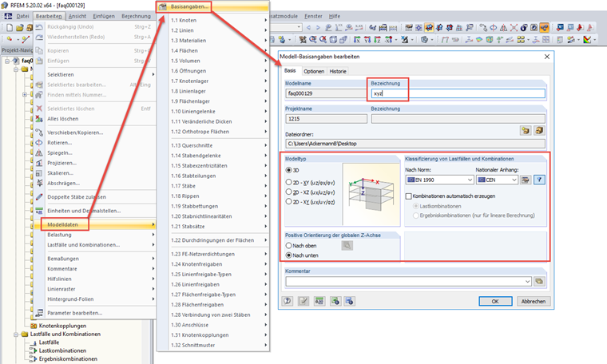
Task: Click the edit comment pencil icon in dialog footer
Action: (x=303, y=301)
